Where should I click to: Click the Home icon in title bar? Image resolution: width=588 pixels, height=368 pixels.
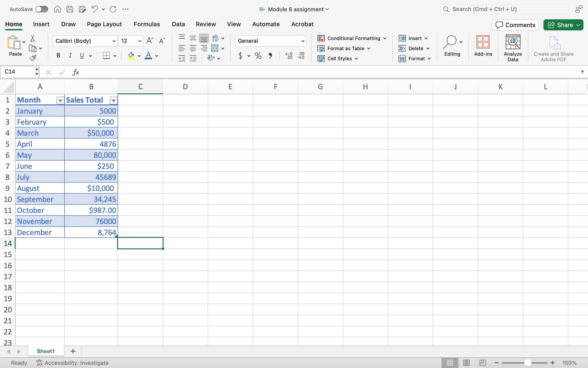(x=57, y=9)
